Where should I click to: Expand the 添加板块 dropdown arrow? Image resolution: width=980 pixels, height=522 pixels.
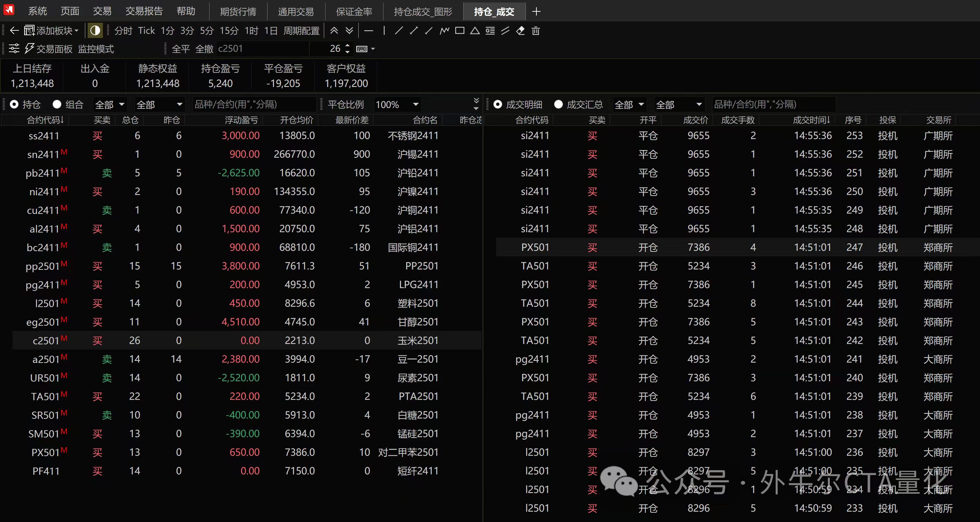tap(76, 31)
